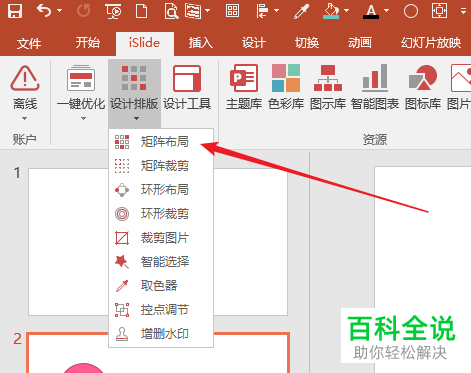Switch to the 切换 tab

point(307,43)
